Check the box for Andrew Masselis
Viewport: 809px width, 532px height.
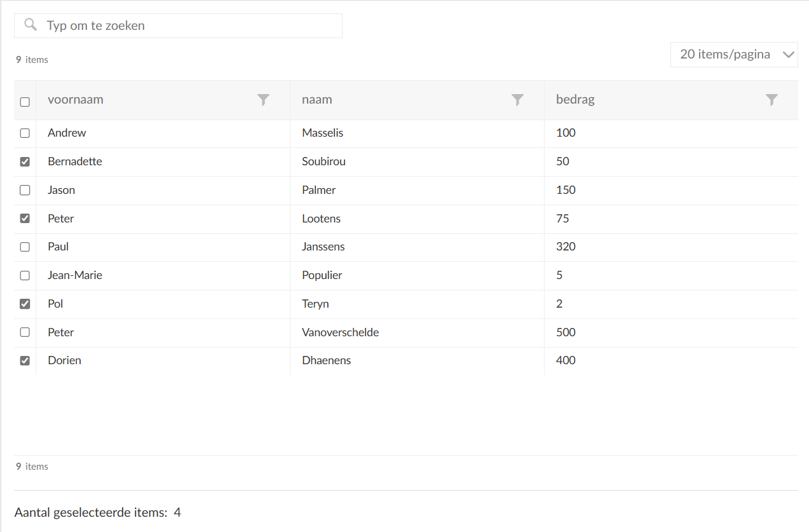(x=25, y=133)
